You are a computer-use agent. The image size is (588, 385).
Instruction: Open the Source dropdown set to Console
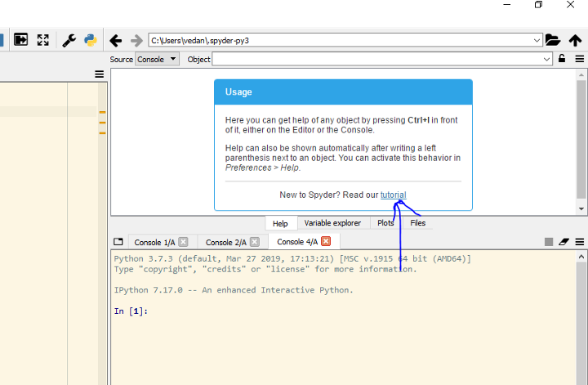[x=157, y=59]
